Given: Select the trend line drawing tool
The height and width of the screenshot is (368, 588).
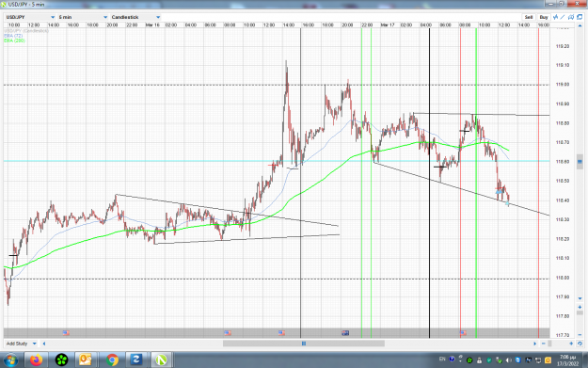Looking at the screenshot, I should coord(563,17).
